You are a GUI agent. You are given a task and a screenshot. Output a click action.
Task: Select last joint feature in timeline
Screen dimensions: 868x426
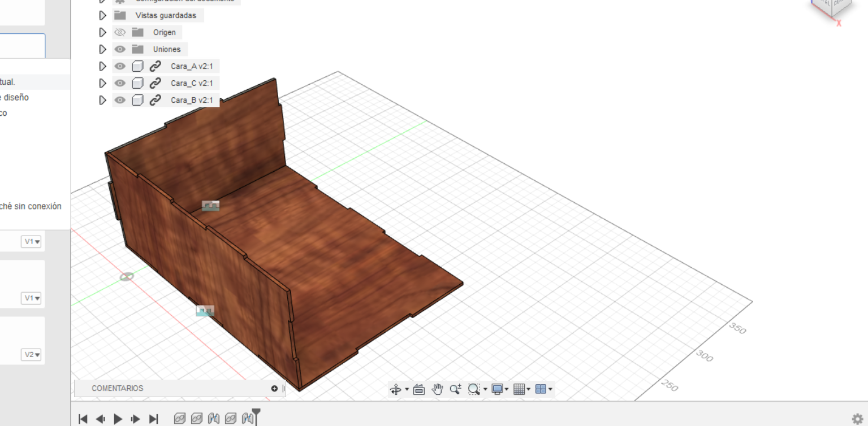(247, 419)
